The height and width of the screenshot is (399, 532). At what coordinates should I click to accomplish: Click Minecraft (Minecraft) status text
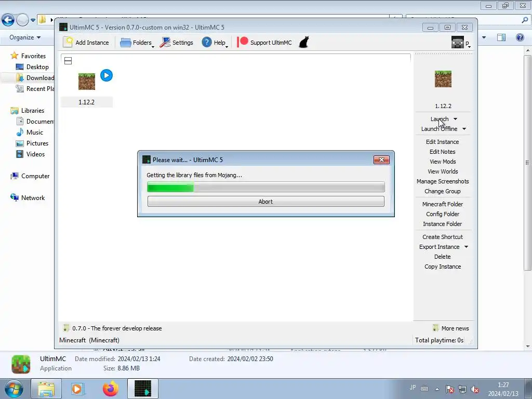pyautogui.click(x=89, y=340)
